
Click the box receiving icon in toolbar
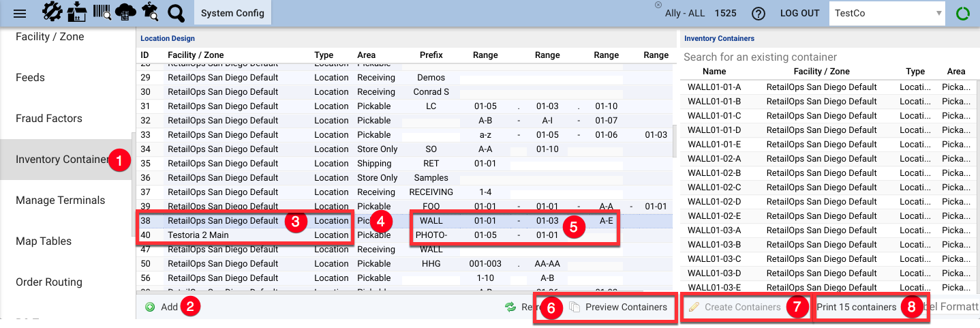coord(77,13)
